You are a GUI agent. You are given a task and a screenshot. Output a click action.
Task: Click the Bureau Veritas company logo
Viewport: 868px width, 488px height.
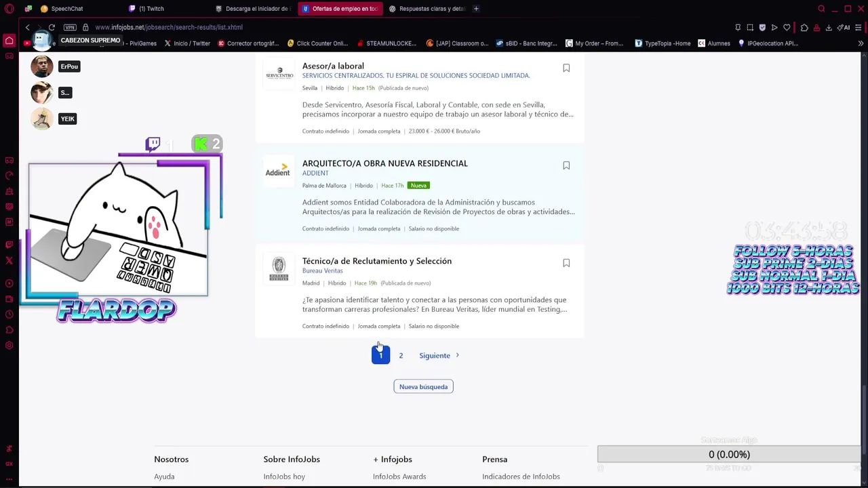pos(279,268)
